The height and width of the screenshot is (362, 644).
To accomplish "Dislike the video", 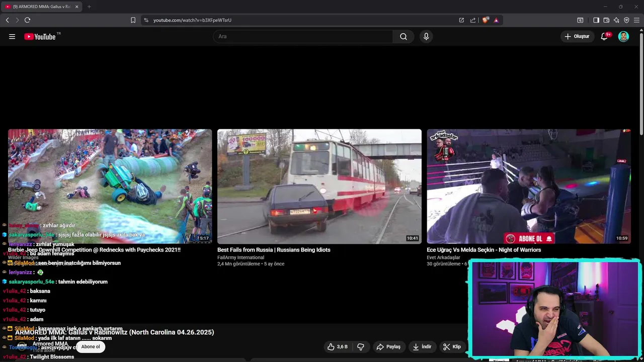I will [x=361, y=347].
